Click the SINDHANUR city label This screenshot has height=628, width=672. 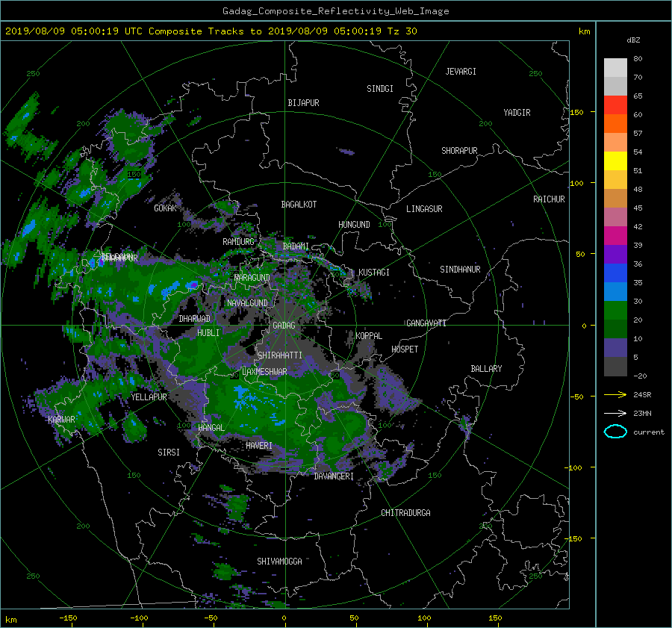click(x=460, y=270)
